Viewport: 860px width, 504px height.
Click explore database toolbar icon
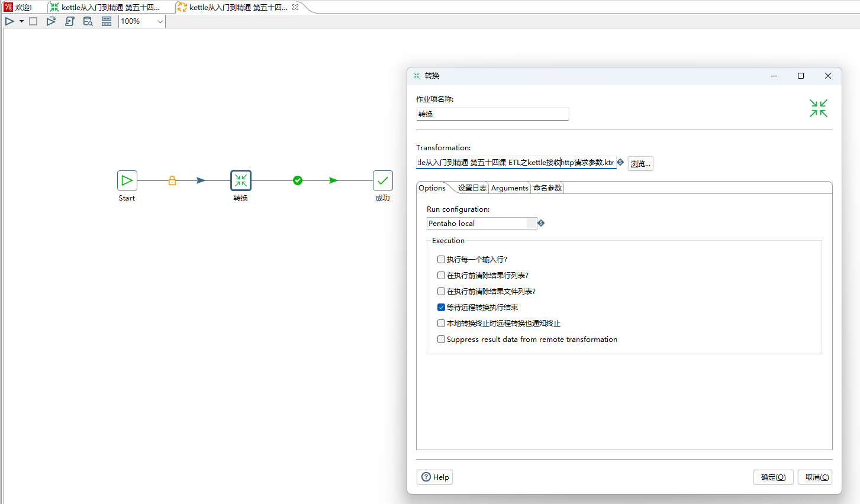88,21
